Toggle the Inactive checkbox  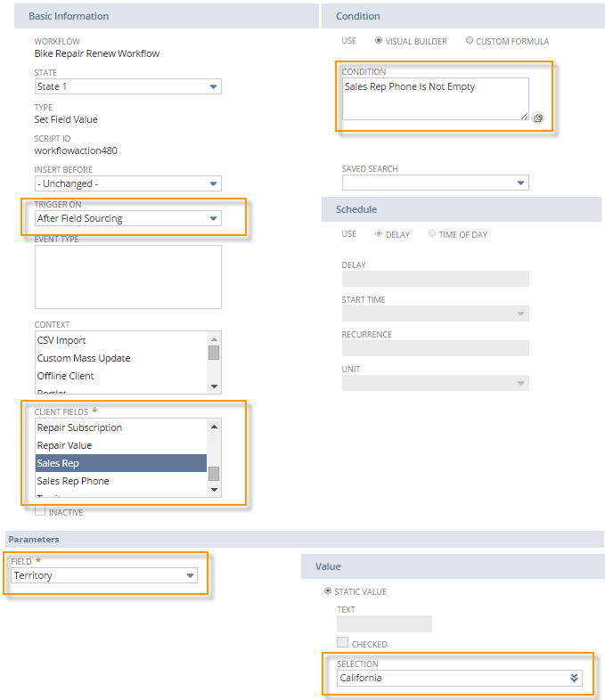coord(40,511)
